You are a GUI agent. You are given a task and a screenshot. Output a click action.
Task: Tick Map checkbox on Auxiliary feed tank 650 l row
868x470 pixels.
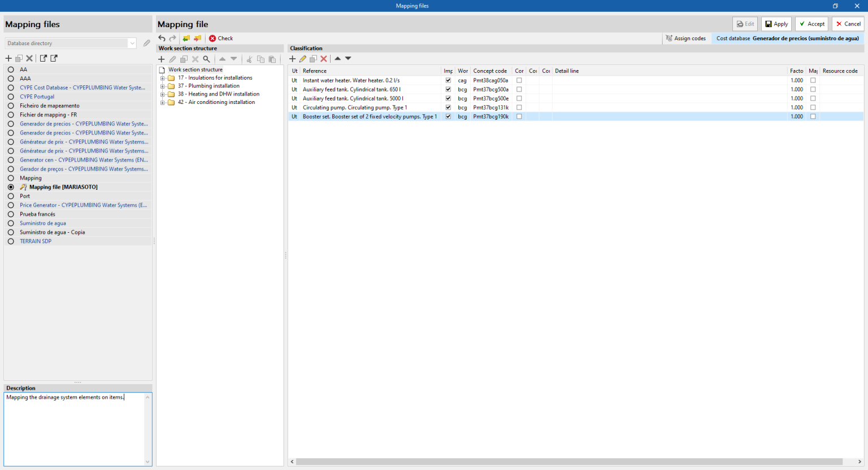point(813,89)
